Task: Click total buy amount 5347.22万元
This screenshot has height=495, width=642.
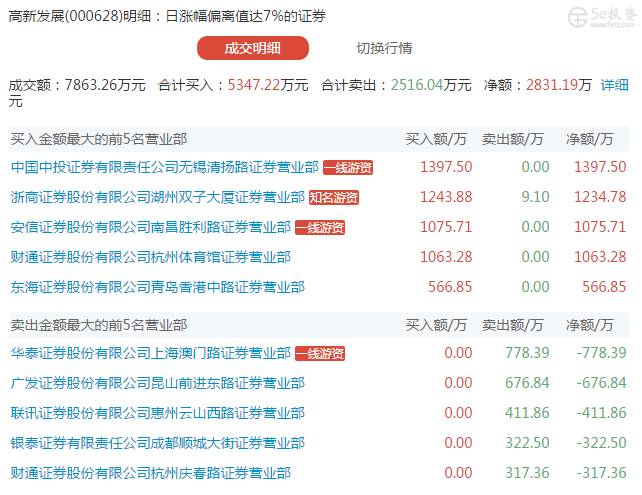Action: click(x=268, y=85)
